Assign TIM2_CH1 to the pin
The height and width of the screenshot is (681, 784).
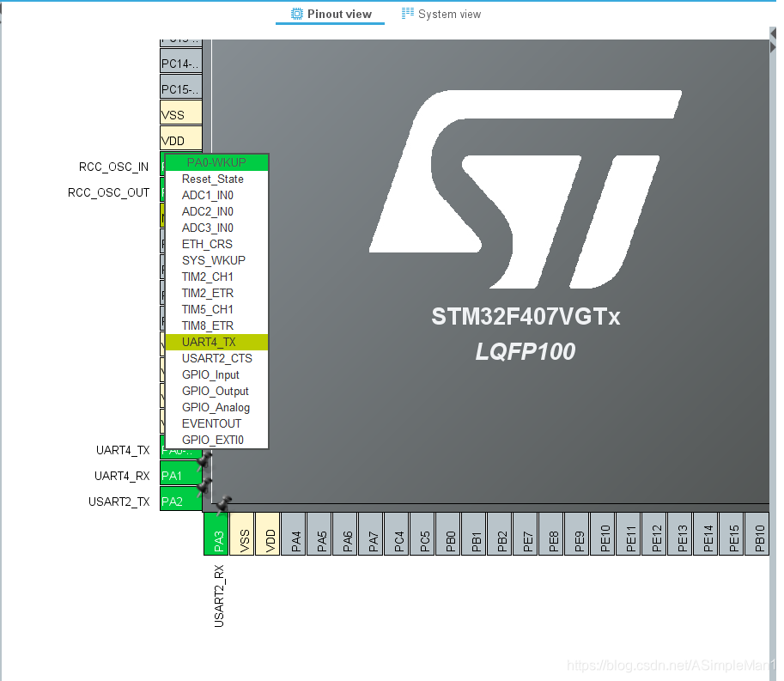[x=216, y=277]
